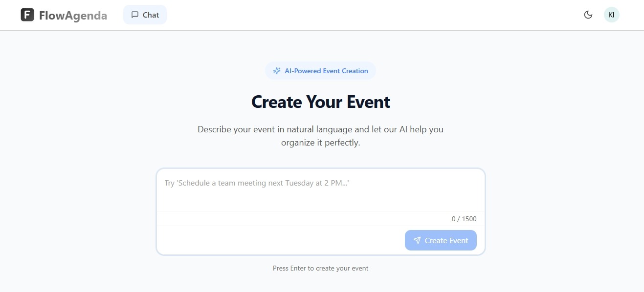Click the 0 / 1500 character counter

click(x=464, y=219)
